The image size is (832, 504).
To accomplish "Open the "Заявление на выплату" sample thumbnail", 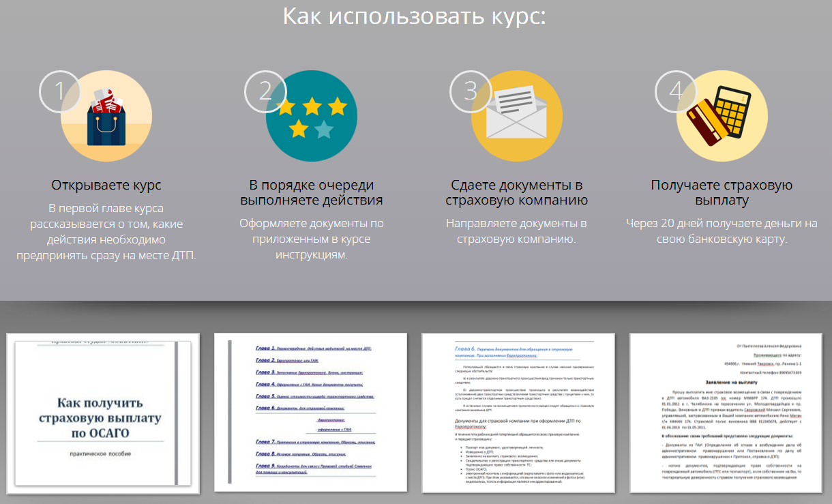I will (x=726, y=413).
